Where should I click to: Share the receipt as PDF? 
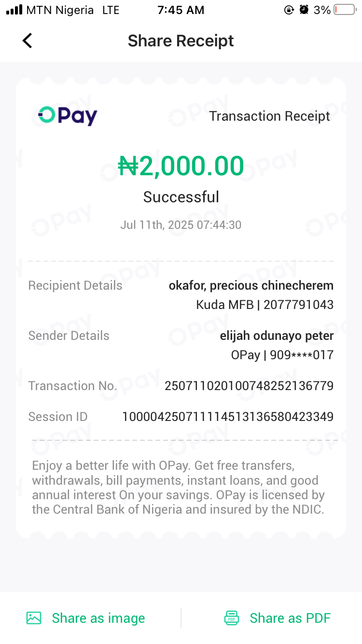click(x=290, y=618)
